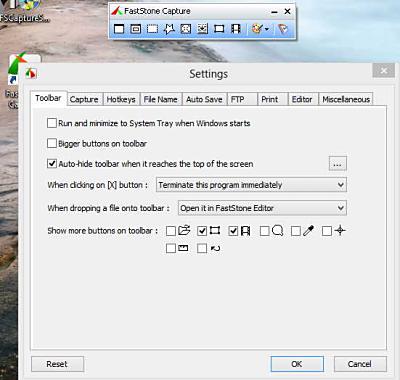The width and height of the screenshot is (400, 380).
Task: Click FastStone Capture logo in toolbar title
Action: [117, 11]
